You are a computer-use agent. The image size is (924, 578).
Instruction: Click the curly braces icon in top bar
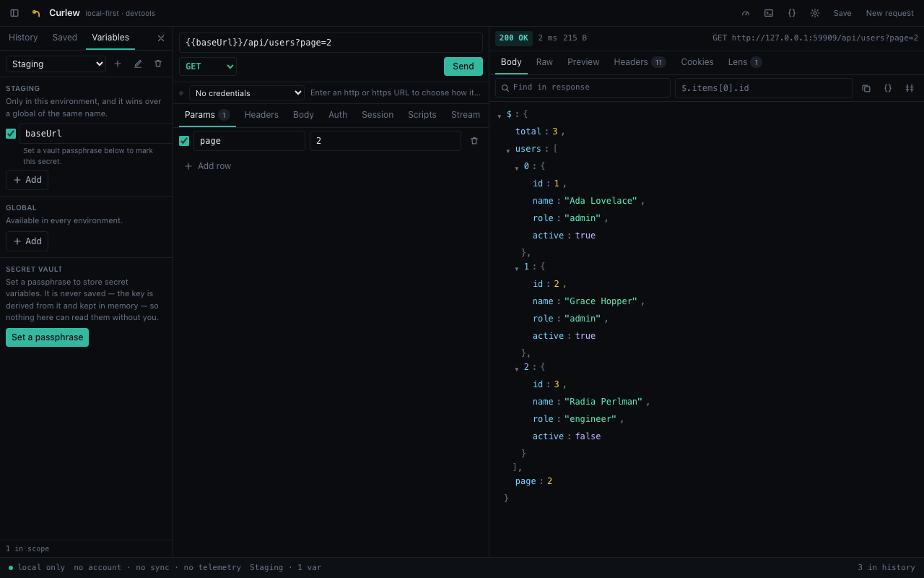792,13
